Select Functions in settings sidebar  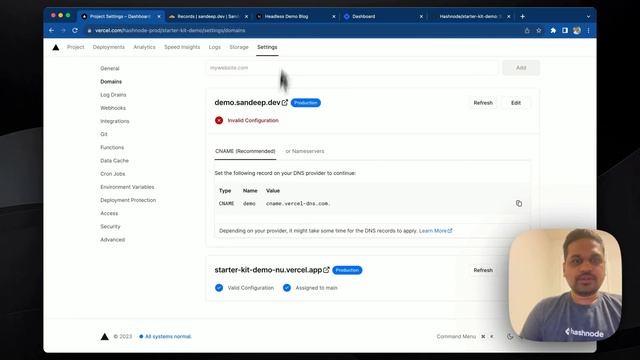(x=112, y=147)
